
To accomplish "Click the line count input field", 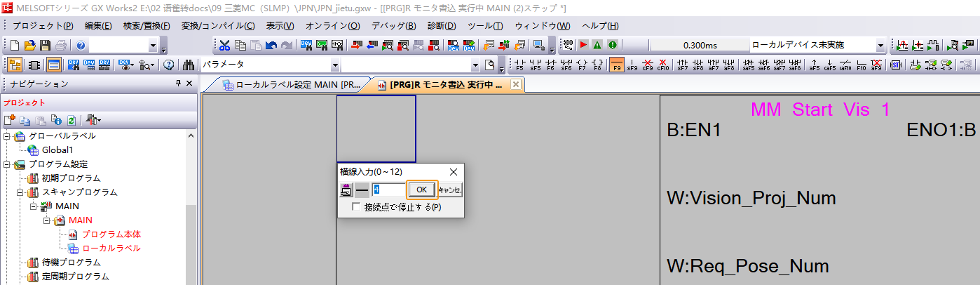I will (x=388, y=190).
